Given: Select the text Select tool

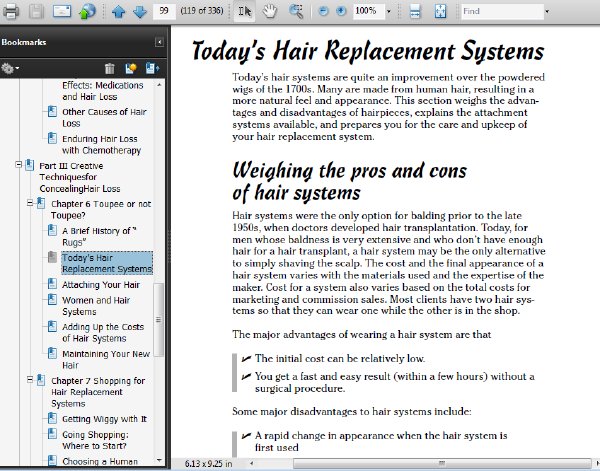Looking at the screenshot, I should pyautogui.click(x=245, y=11).
